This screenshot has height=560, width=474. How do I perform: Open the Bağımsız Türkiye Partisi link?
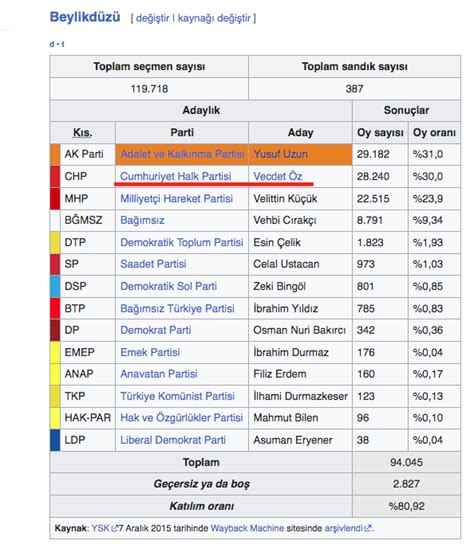pos(177,309)
